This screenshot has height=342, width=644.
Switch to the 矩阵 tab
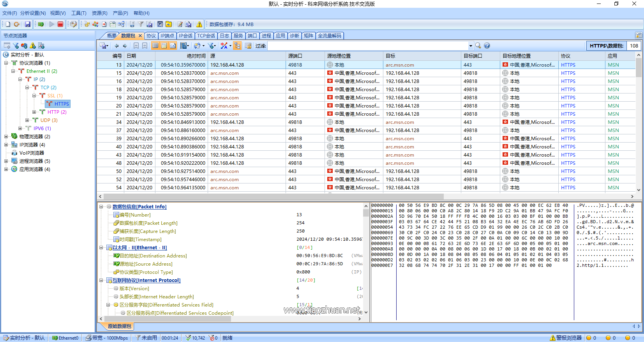click(x=309, y=35)
